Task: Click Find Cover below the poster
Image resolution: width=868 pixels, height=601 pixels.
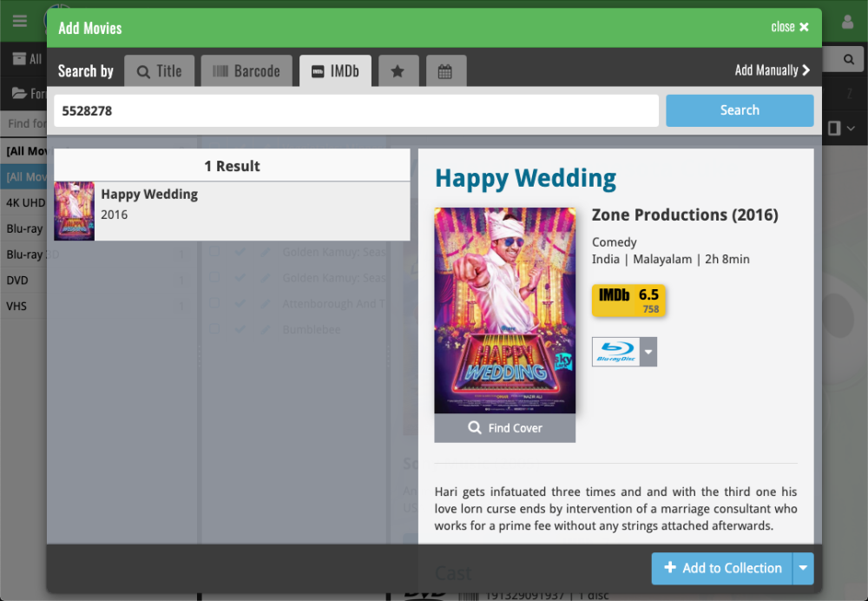Action: [505, 427]
